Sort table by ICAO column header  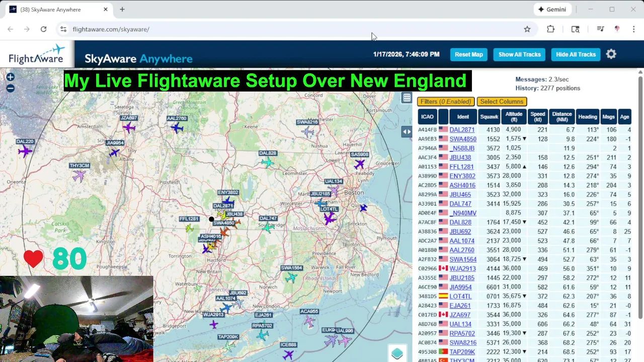[427, 117]
